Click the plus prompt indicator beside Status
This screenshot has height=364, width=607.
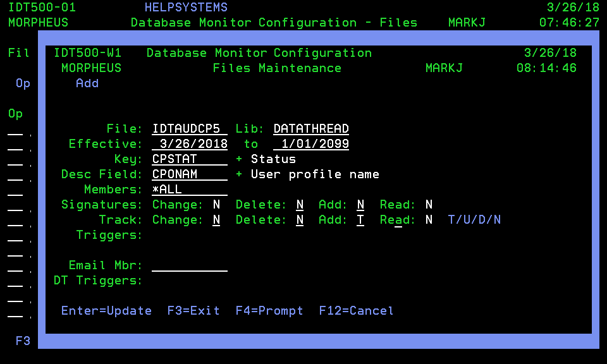[x=239, y=159]
